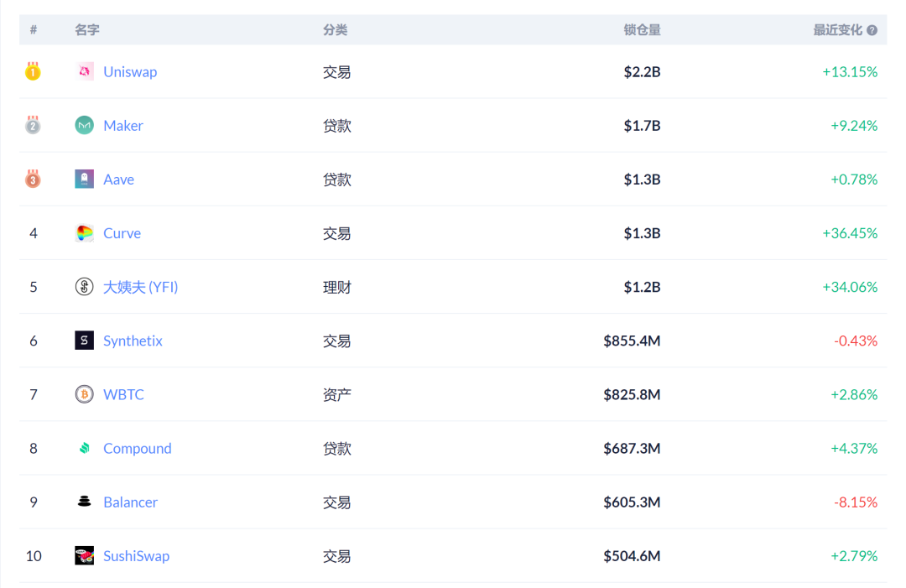This screenshot has width=906, height=588.
Task: Click the Balancer stacked stones icon
Action: pos(85,502)
